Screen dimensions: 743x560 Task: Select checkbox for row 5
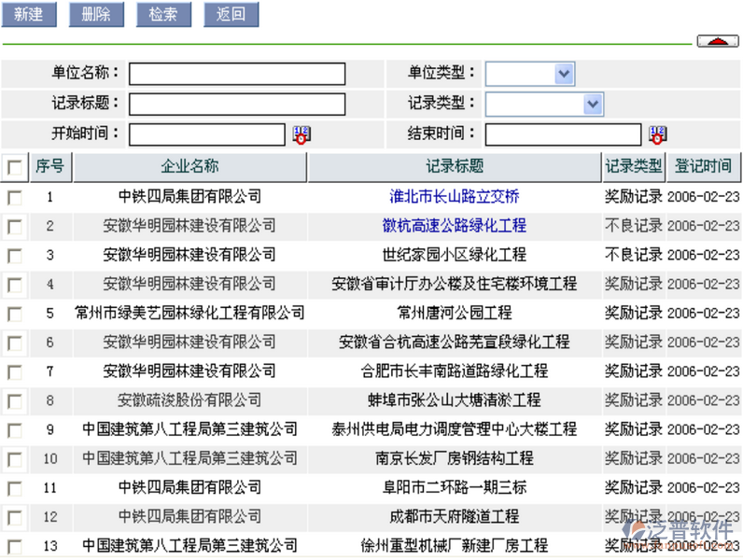(x=14, y=314)
